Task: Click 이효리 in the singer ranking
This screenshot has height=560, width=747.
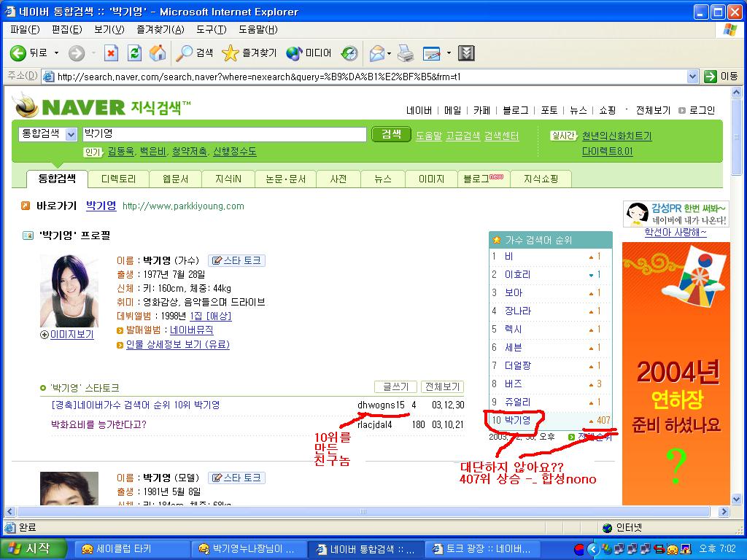Action: 517,275
